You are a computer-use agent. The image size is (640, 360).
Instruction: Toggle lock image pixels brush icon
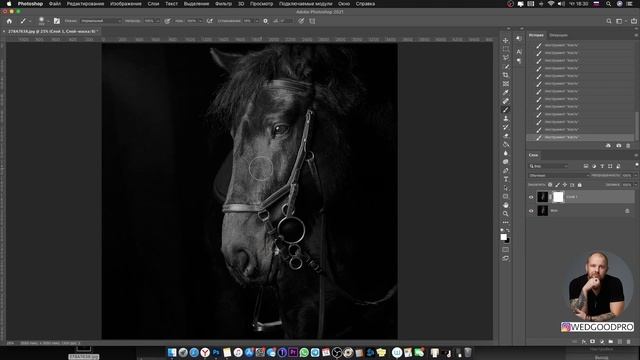(558, 185)
